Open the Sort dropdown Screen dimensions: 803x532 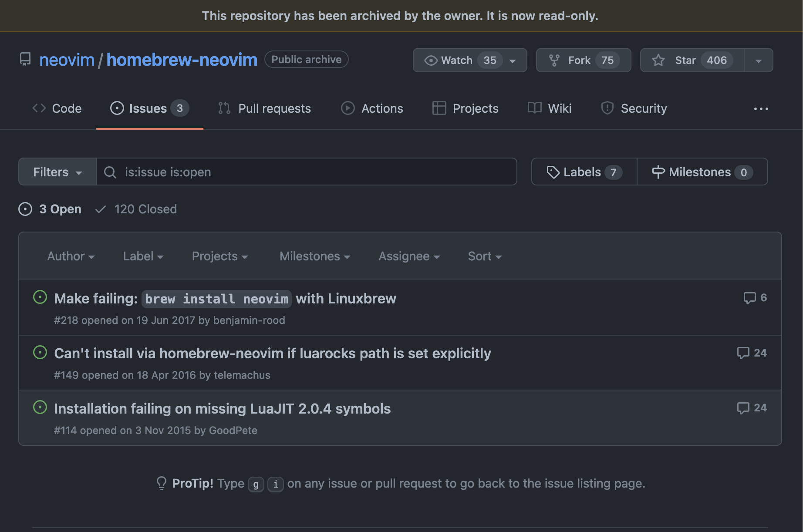[484, 256]
